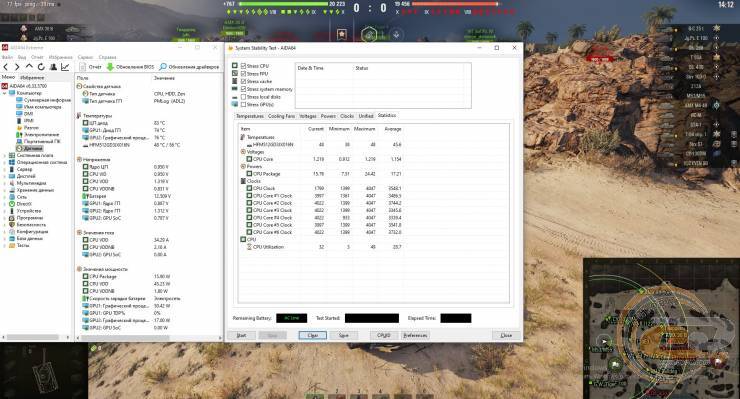
Task: Open the user icon in AIDA64 toolbar
Action: tap(53, 67)
